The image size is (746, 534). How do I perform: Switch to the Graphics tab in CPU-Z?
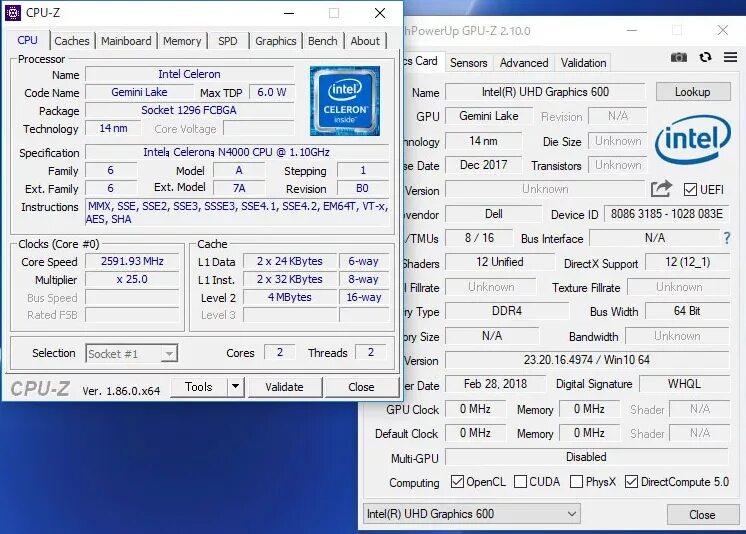click(x=275, y=41)
